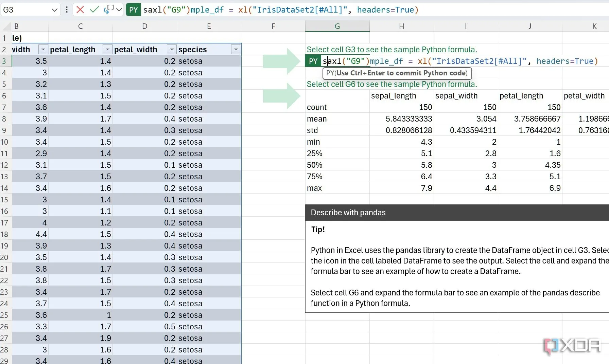The width and height of the screenshot is (609, 364).
Task: Select the mean value 3.054
Action: click(x=466, y=119)
